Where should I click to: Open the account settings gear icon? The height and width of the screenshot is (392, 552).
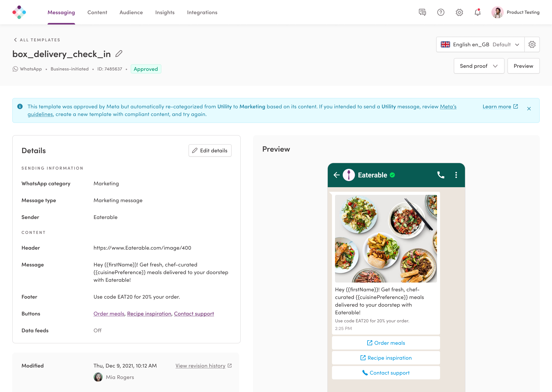(459, 12)
